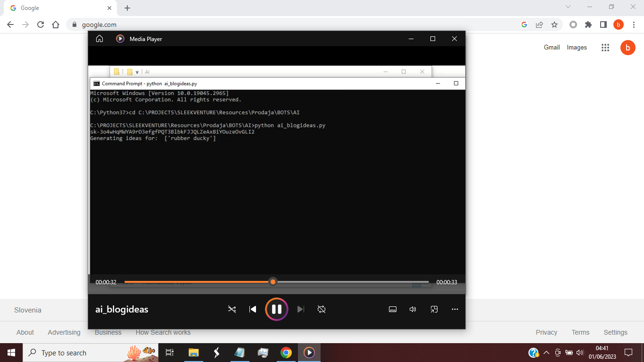Open taskbar volume control
The height and width of the screenshot is (362, 644).
pos(580,353)
